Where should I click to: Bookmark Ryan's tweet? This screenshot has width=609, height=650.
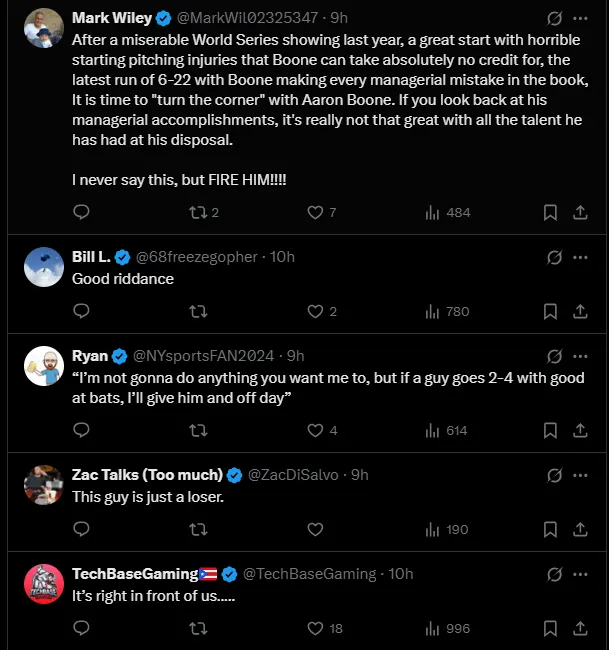coord(550,430)
